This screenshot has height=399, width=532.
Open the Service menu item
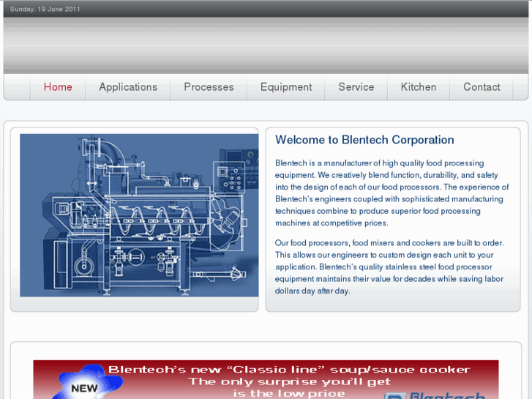coord(356,87)
